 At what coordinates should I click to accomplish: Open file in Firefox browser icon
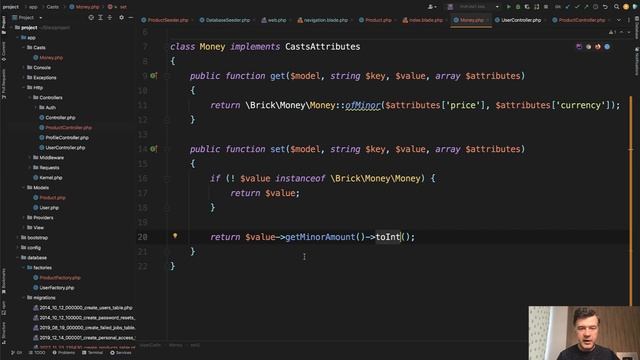point(598,47)
